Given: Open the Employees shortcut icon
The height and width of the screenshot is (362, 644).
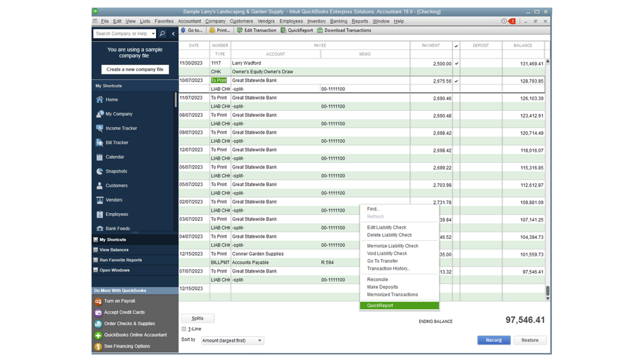Looking at the screenshot, I should pos(99,214).
